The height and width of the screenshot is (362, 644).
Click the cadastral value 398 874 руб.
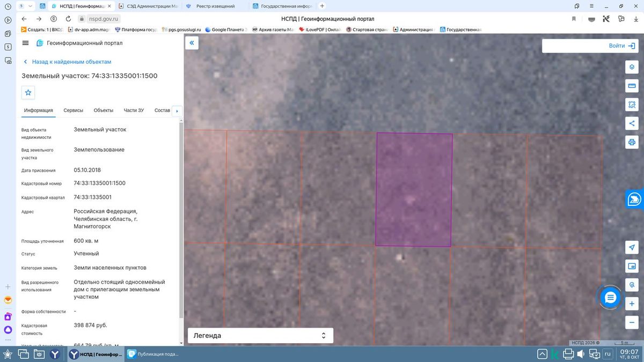(x=90, y=325)
